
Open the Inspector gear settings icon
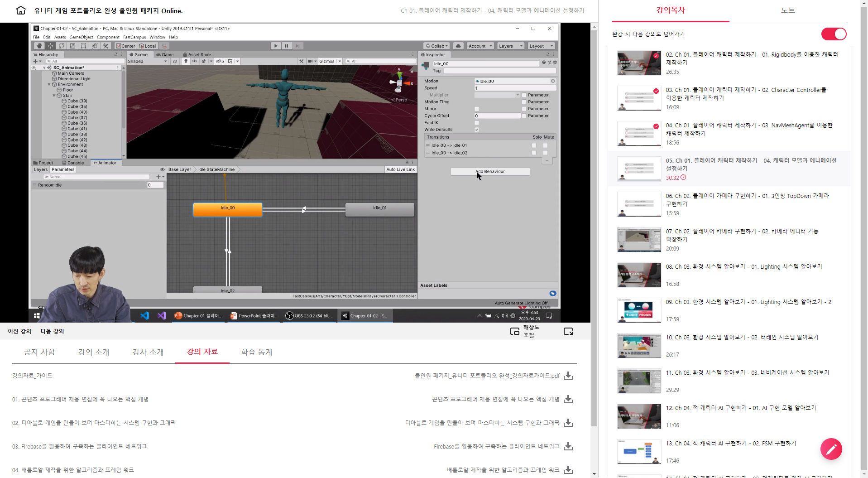click(x=555, y=63)
